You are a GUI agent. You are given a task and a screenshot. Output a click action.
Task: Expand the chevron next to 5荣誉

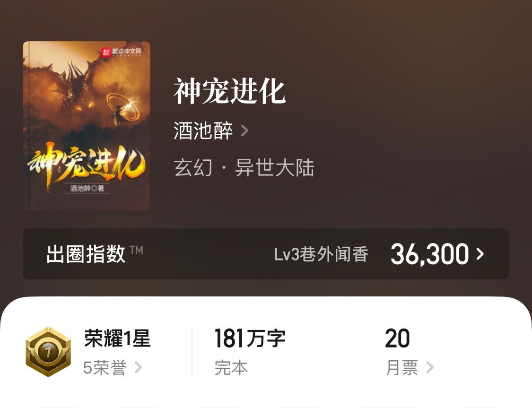click(x=138, y=367)
